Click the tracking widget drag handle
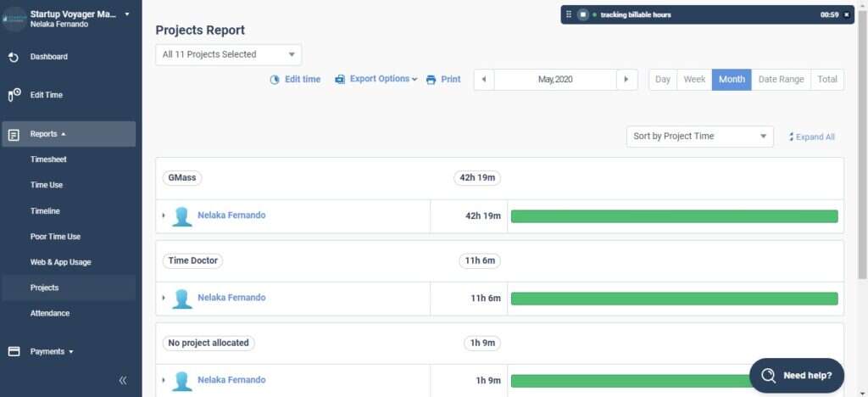 click(x=569, y=14)
